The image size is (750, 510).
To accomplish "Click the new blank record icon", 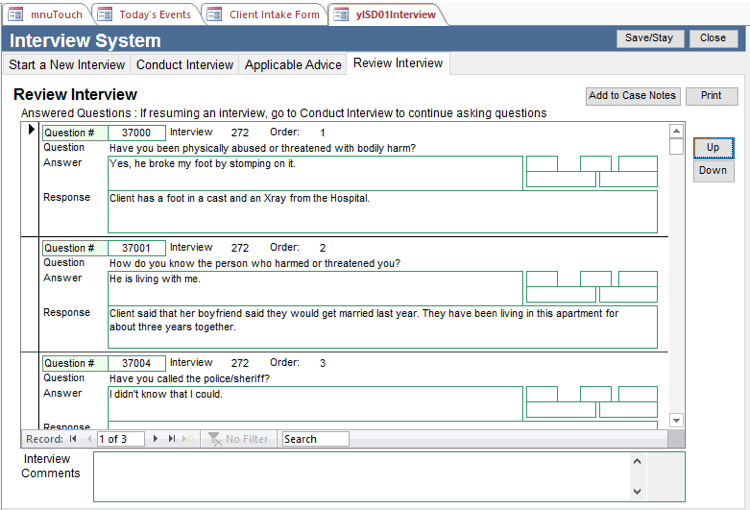I will coord(188,439).
